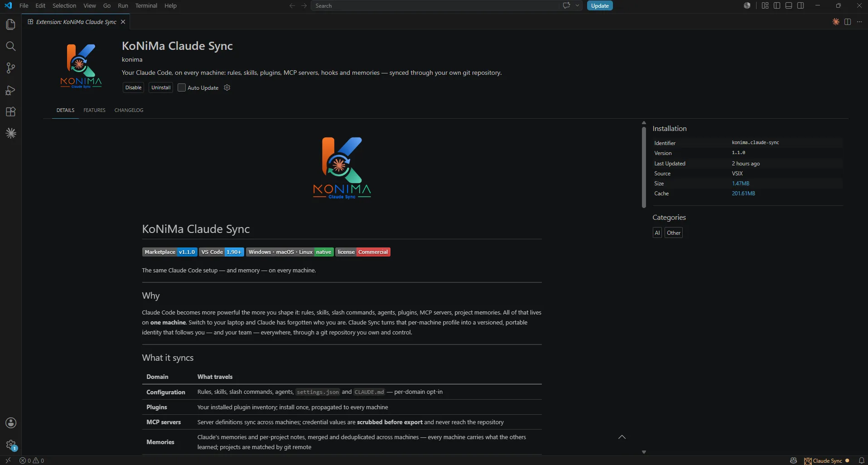Toggle Secondary Side Bar visibility
The width and height of the screenshot is (868, 465).
pos(800,5)
